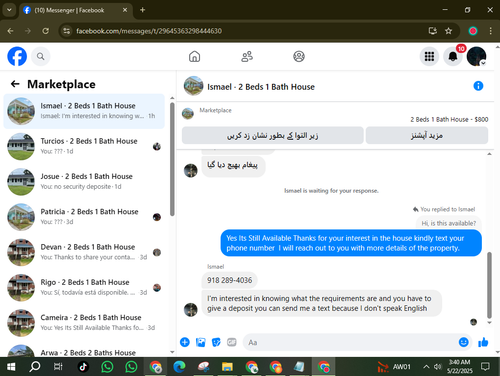The height and width of the screenshot is (376, 500).
Task: Click into the Aa message input field
Action: pyautogui.click(x=350, y=342)
